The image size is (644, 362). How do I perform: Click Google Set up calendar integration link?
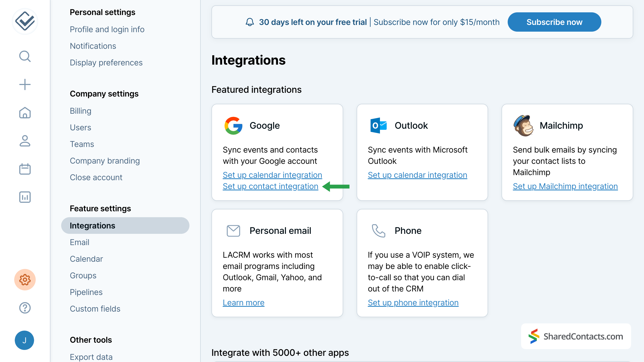(272, 175)
